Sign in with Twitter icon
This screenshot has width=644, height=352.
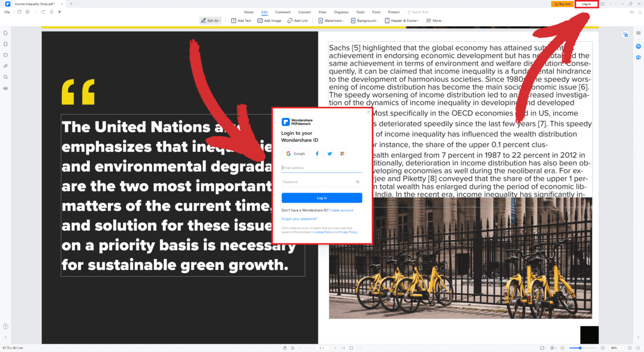330,153
